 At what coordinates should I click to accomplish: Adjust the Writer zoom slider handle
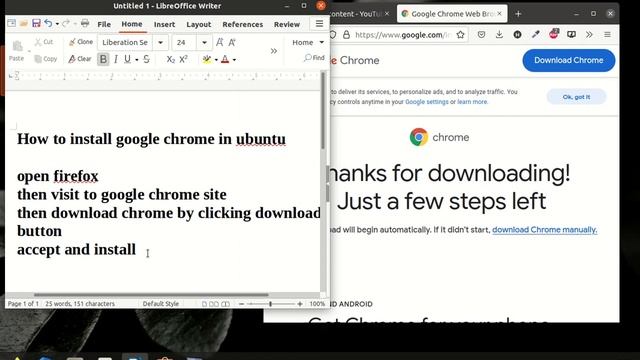(x=270, y=304)
